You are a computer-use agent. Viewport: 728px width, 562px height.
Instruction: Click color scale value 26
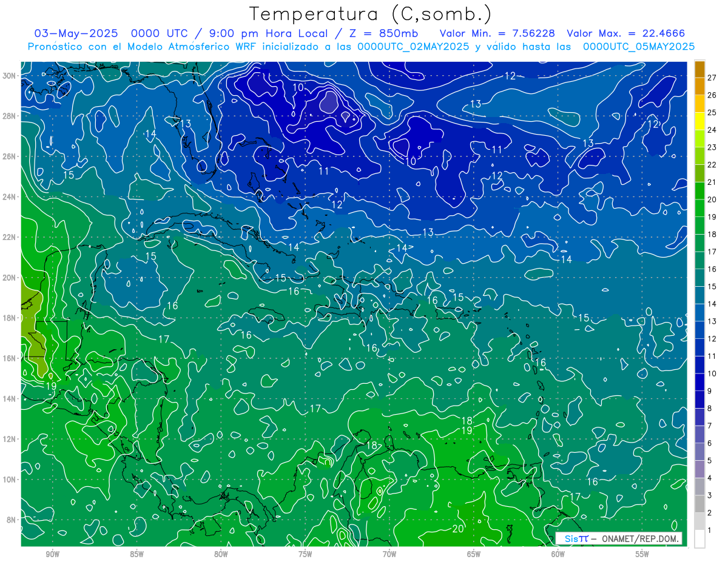pos(712,95)
